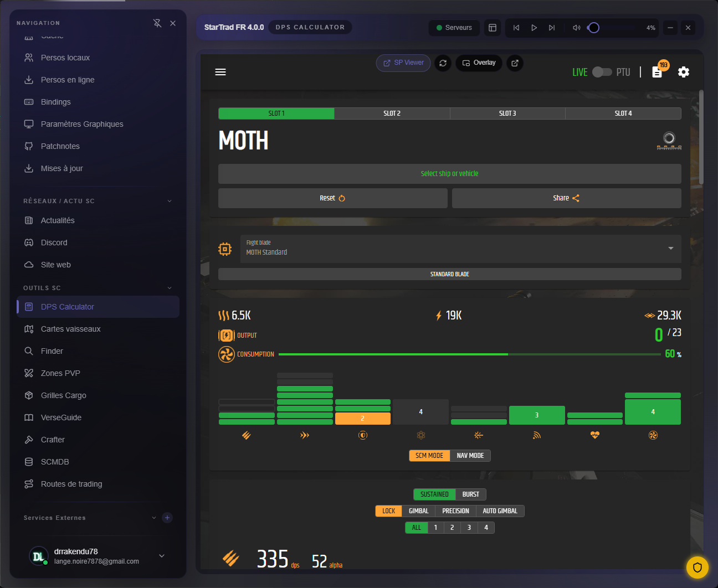
Task: Click the pop-out icon beside Overlay
Action: coord(515,63)
